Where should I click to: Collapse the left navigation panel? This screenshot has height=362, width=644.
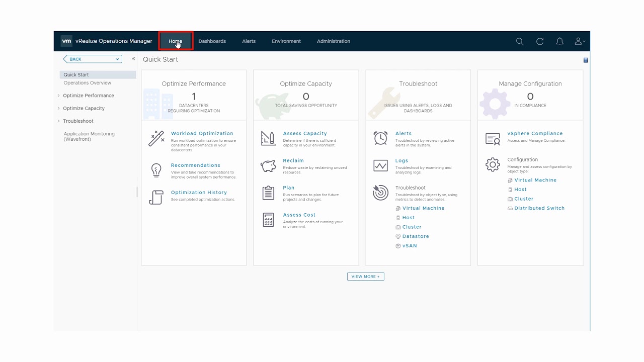[x=133, y=59]
